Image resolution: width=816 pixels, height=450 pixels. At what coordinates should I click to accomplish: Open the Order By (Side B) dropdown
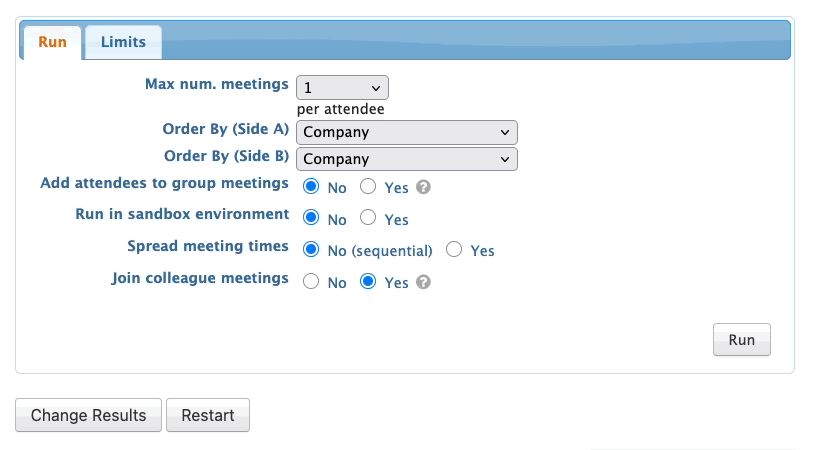pyautogui.click(x=407, y=159)
